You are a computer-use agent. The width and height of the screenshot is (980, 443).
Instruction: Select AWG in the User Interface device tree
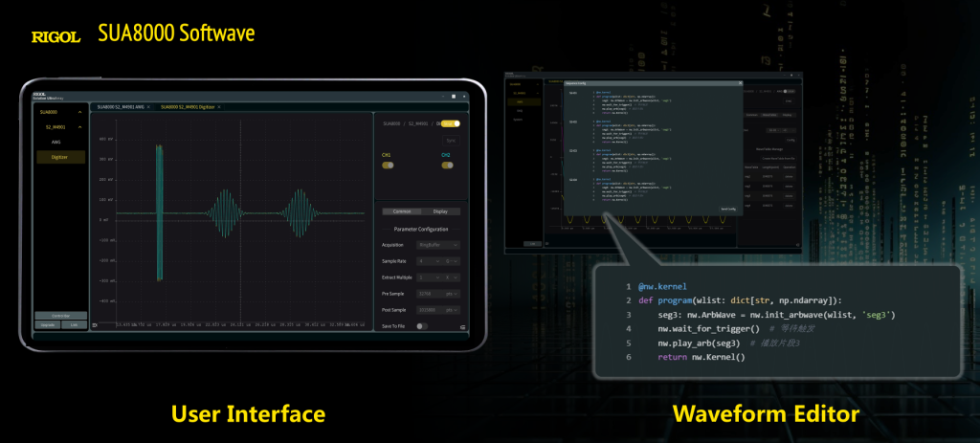56,142
